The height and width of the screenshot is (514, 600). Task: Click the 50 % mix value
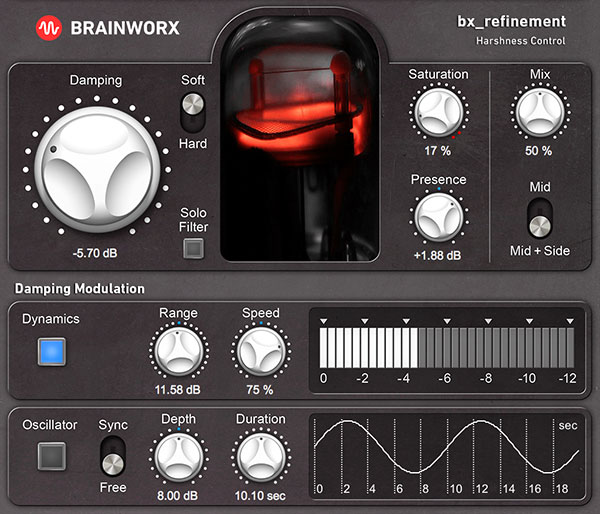[x=539, y=151]
